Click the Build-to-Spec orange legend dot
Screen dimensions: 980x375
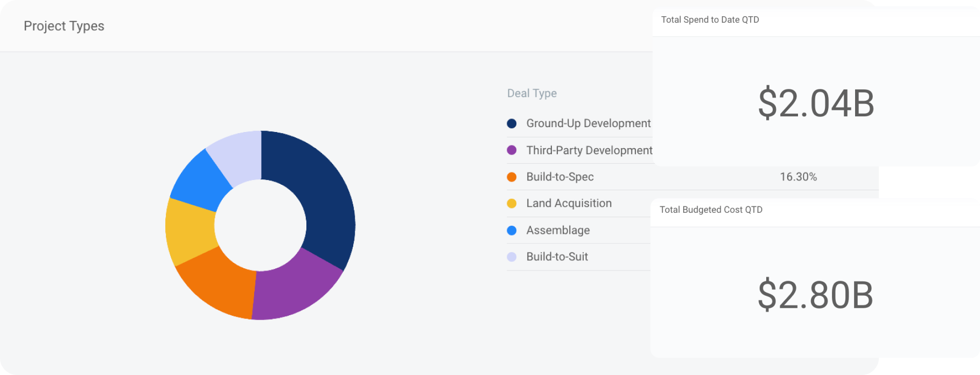(x=512, y=177)
